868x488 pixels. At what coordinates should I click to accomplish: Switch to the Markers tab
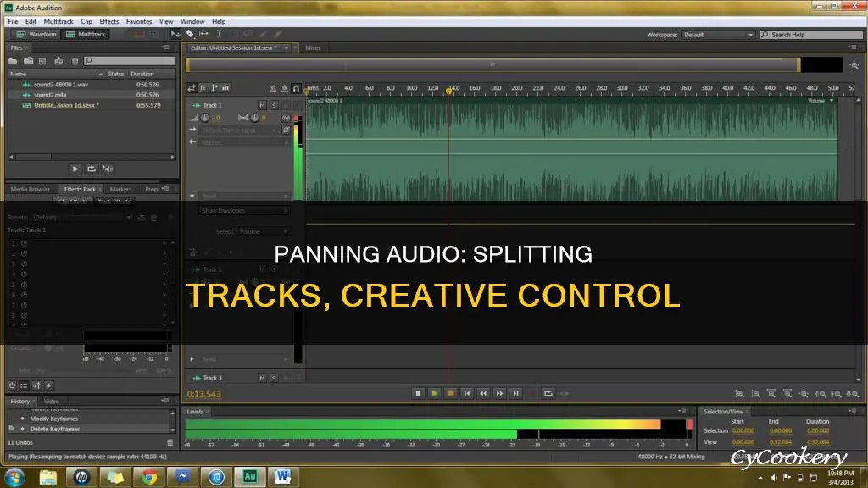pos(120,189)
